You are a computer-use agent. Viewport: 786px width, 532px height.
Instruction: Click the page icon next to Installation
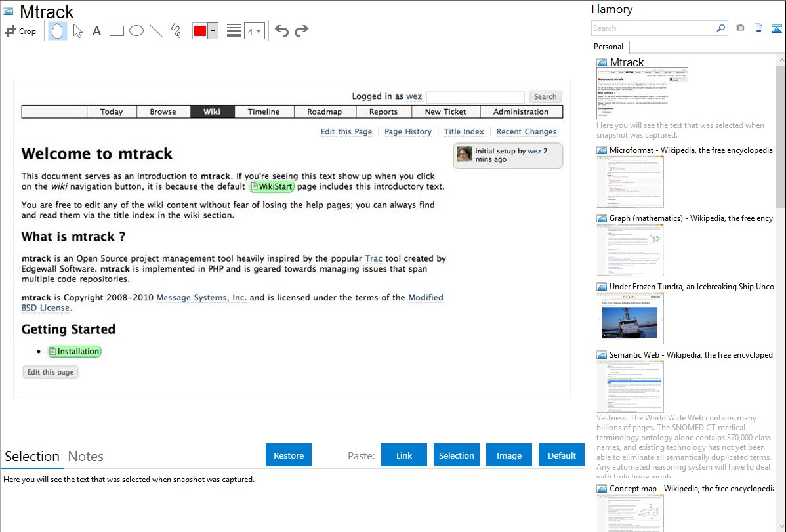[52, 352]
